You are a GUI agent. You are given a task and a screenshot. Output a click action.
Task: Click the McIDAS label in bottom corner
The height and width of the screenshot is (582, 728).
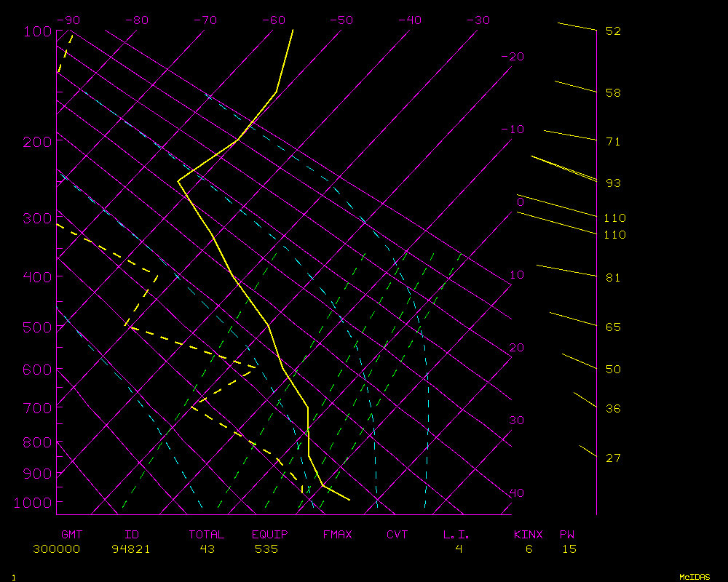[695, 577]
